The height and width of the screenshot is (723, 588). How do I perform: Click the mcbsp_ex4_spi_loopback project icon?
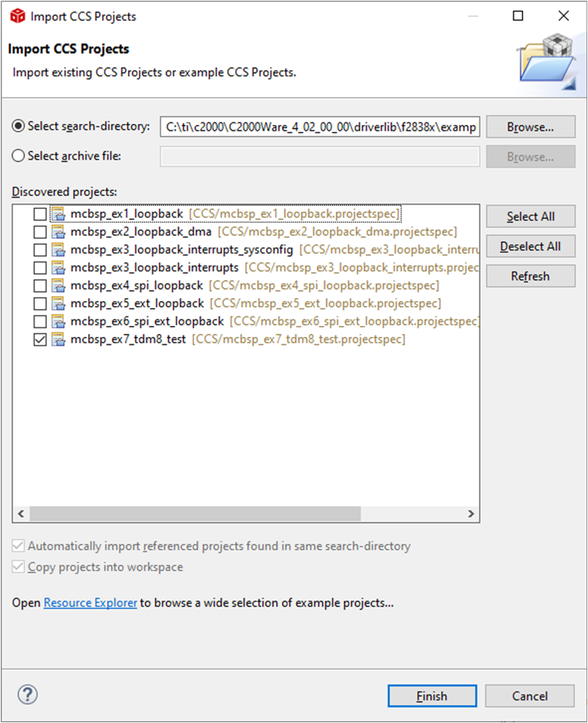[58, 285]
